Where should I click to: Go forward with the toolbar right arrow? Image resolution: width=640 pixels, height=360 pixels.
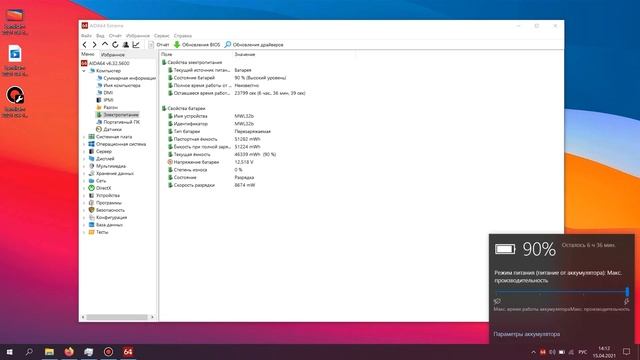(x=94, y=44)
